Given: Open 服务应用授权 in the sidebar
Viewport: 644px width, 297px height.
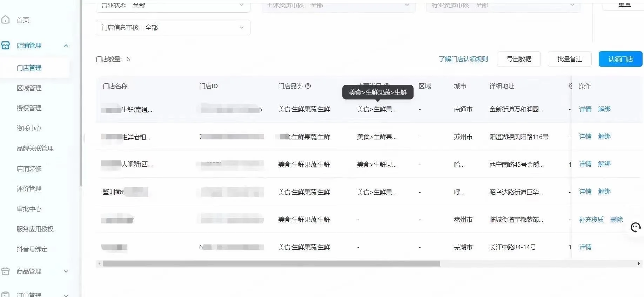Looking at the screenshot, I should tap(35, 229).
